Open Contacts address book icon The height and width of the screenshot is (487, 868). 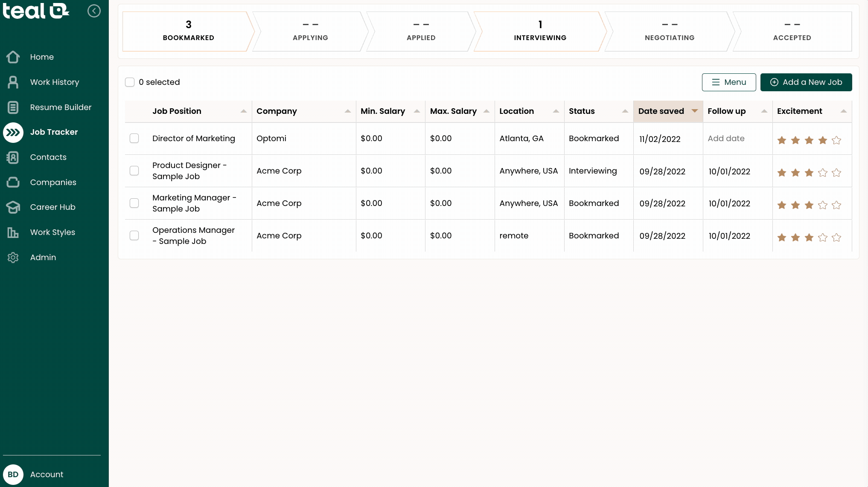click(x=13, y=157)
